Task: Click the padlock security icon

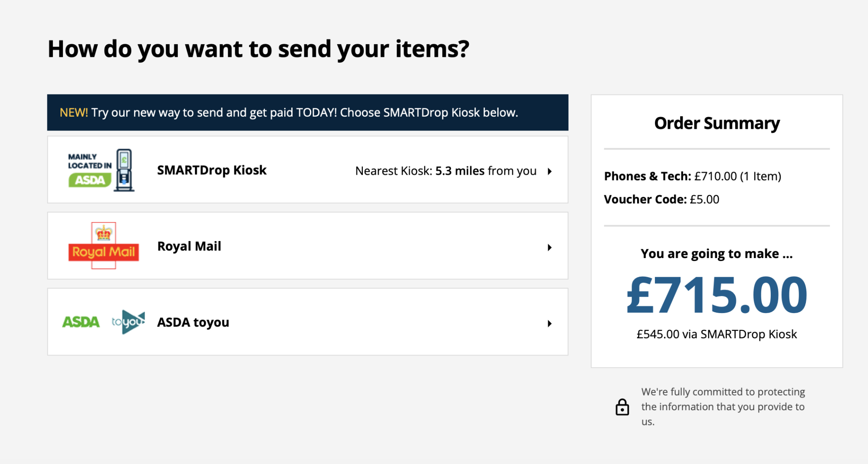Action: [x=622, y=407]
